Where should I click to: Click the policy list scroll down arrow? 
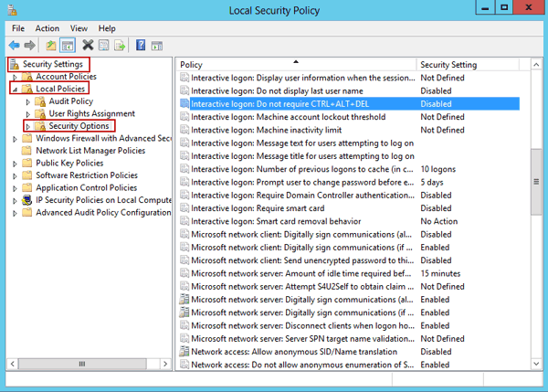[536, 364]
